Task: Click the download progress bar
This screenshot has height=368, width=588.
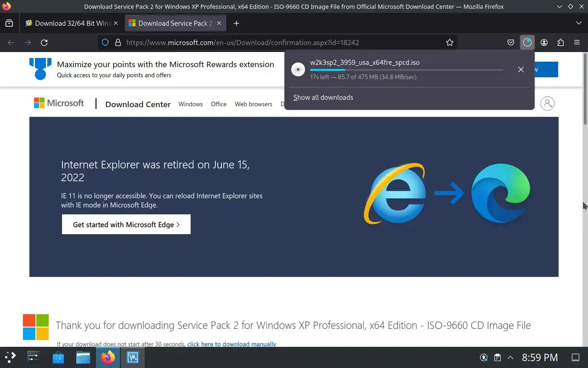Action: pyautogui.click(x=407, y=70)
